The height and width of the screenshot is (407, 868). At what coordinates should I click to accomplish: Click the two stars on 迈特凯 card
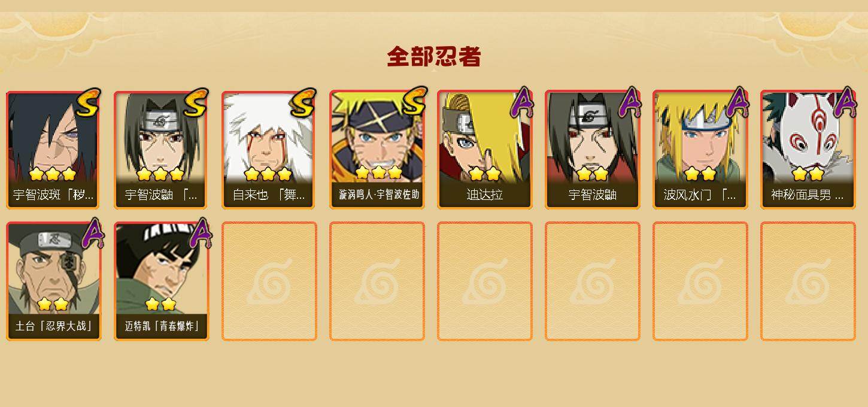tap(161, 304)
